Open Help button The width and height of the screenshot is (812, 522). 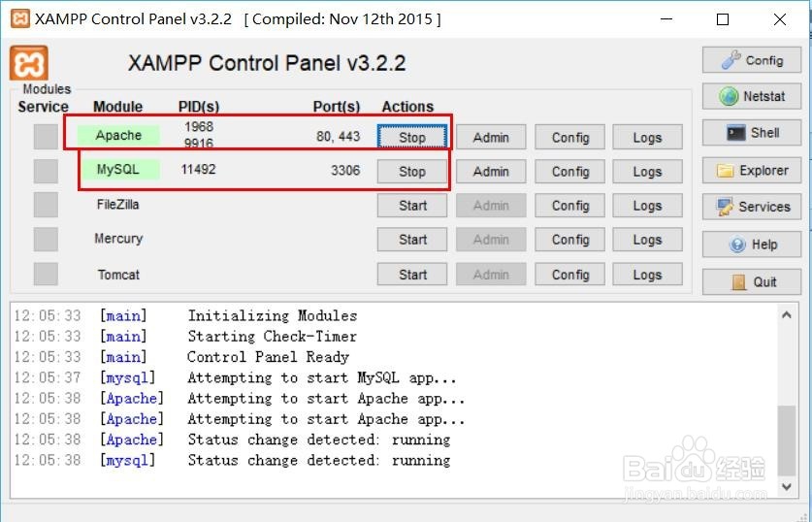tap(752, 245)
